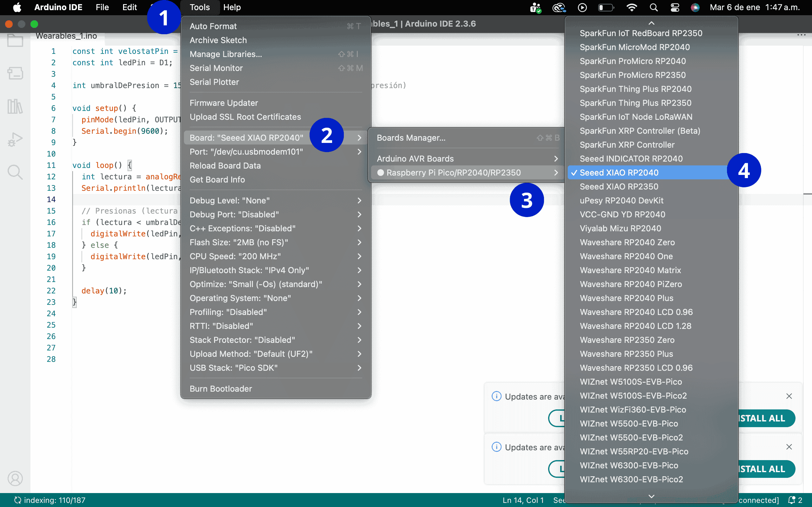This screenshot has width=812, height=507.
Task: Dismiss the top updates notification
Action: coord(789,396)
